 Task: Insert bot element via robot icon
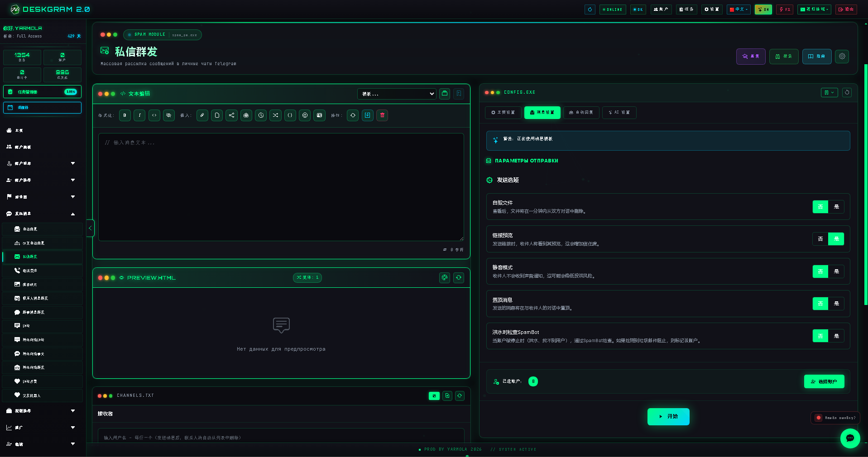point(246,115)
